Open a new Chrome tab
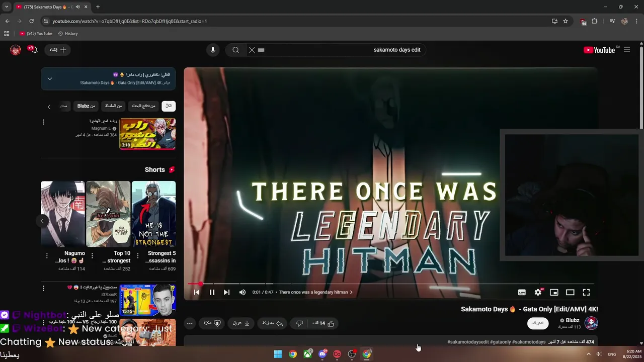644x362 pixels. (x=98, y=7)
